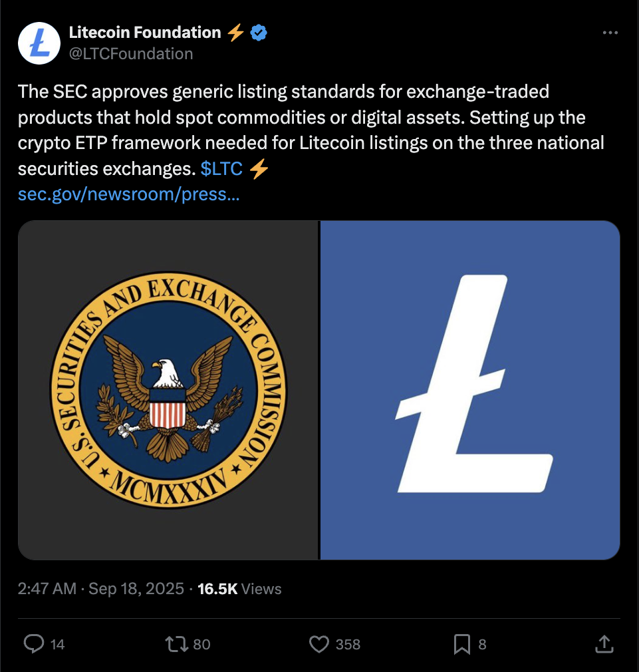
Task: Bookmark the tweet with the bookmark icon
Action: click(461, 644)
